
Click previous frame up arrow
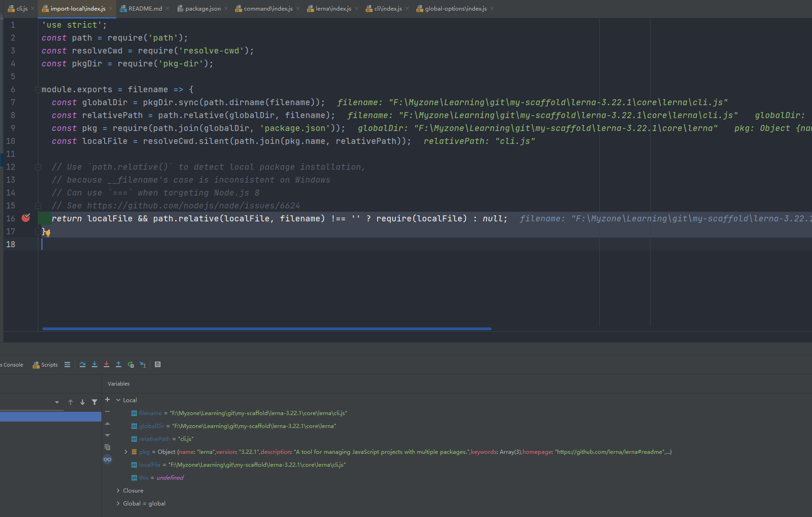point(71,402)
